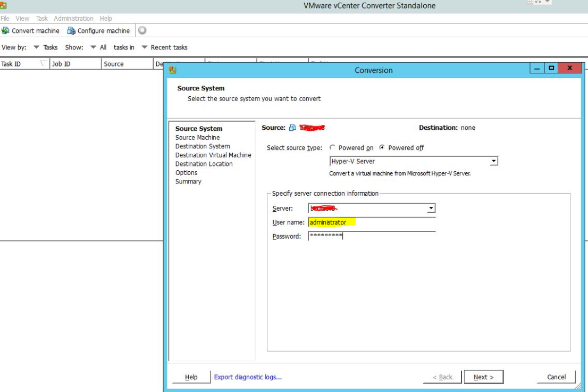Image resolution: width=588 pixels, height=392 pixels.
Task: Select Options wizard step
Action: 187,172
